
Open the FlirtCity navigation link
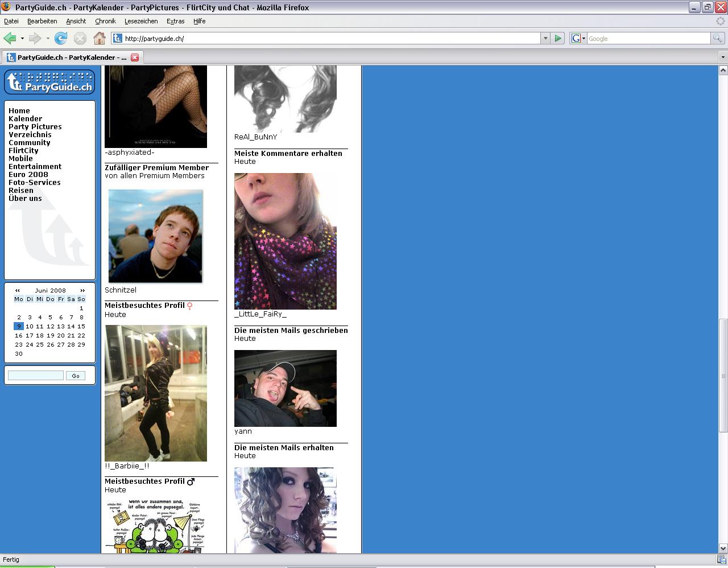pyautogui.click(x=23, y=151)
